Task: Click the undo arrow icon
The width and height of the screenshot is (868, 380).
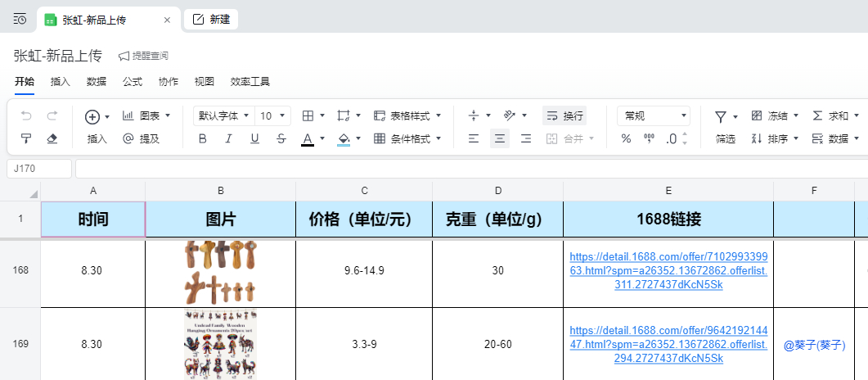Action: coord(26,116)
